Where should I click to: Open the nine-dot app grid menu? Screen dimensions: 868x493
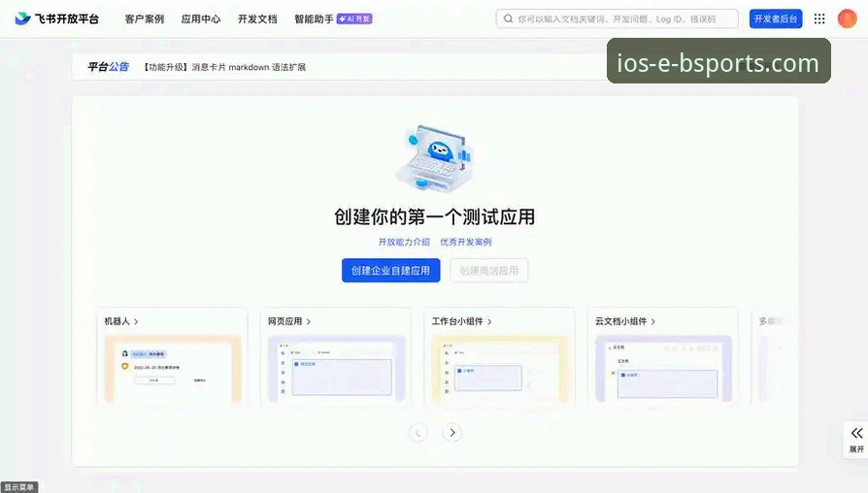coord(819,18)
